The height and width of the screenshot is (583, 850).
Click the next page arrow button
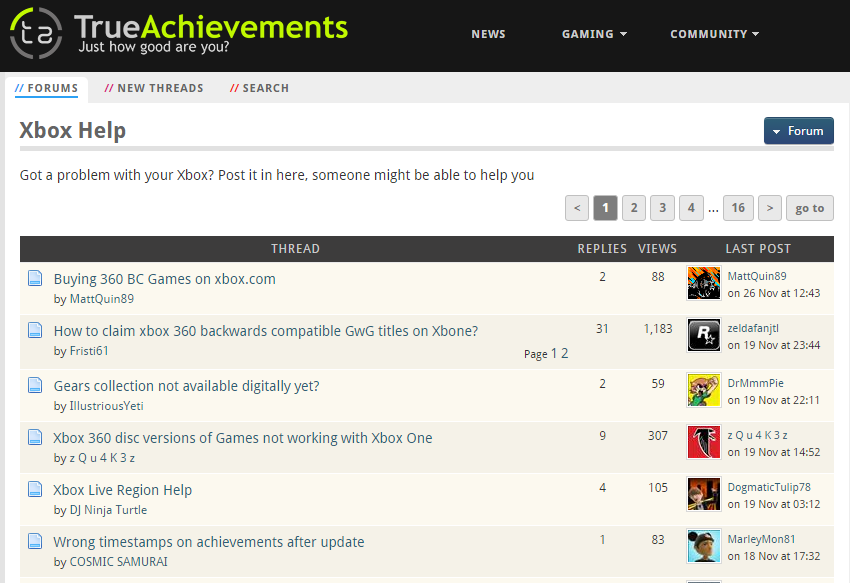[769, 208]
